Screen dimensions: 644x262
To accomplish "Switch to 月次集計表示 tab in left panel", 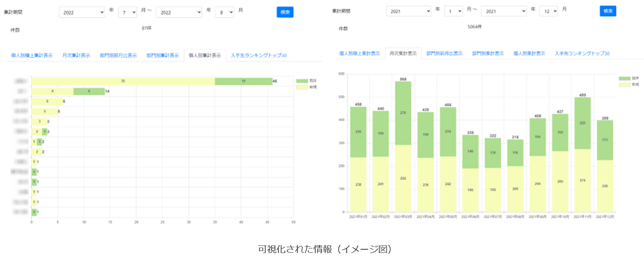I will (76, 55).
